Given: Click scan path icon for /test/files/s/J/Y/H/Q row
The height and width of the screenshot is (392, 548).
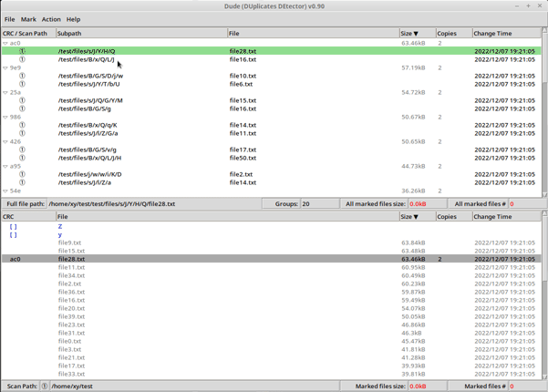Looking at the screenshot, I should click(22, 51).
